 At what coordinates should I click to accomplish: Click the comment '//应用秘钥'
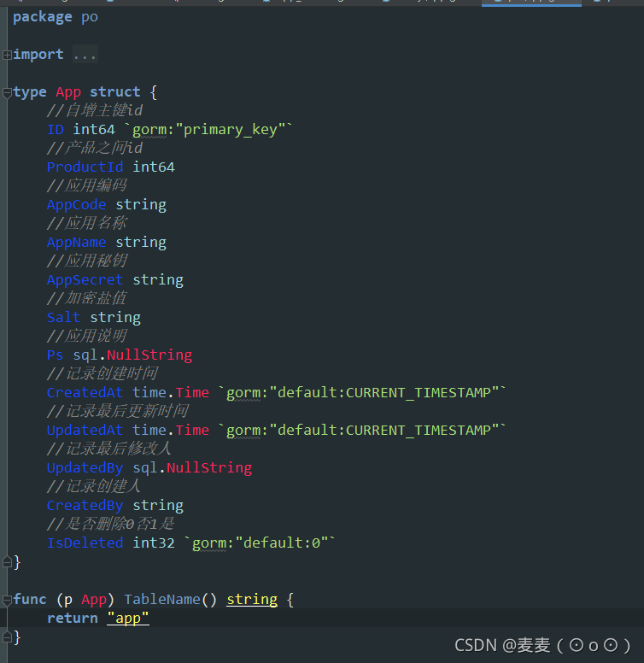[x=86, y=261]
